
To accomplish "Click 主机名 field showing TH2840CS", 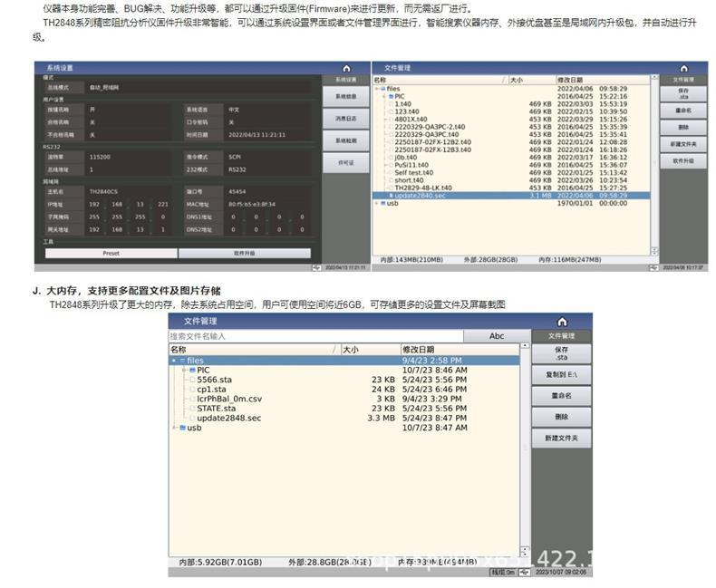I will point(129,192).
